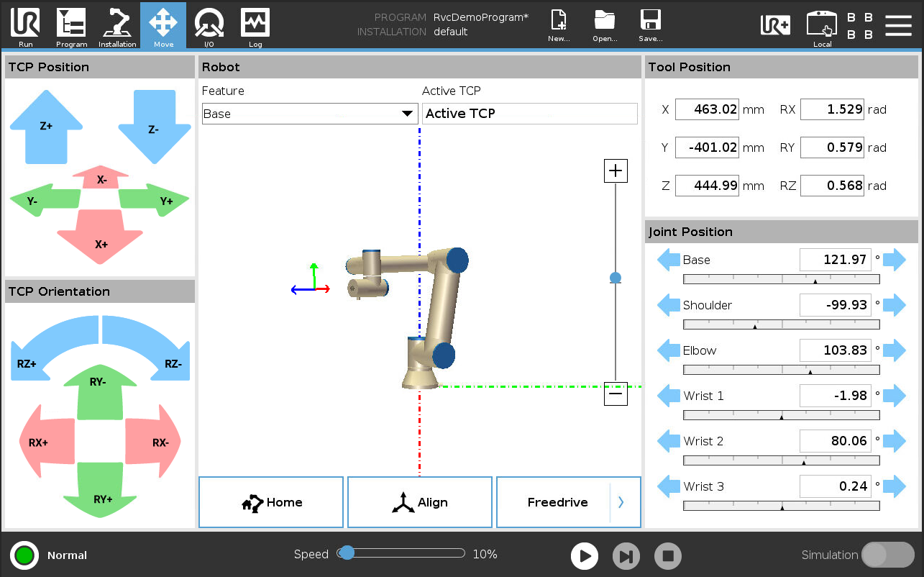Rotate tool with the RY- arrow
The width and height of the screenshot is (924, 577).
point(99,389)
